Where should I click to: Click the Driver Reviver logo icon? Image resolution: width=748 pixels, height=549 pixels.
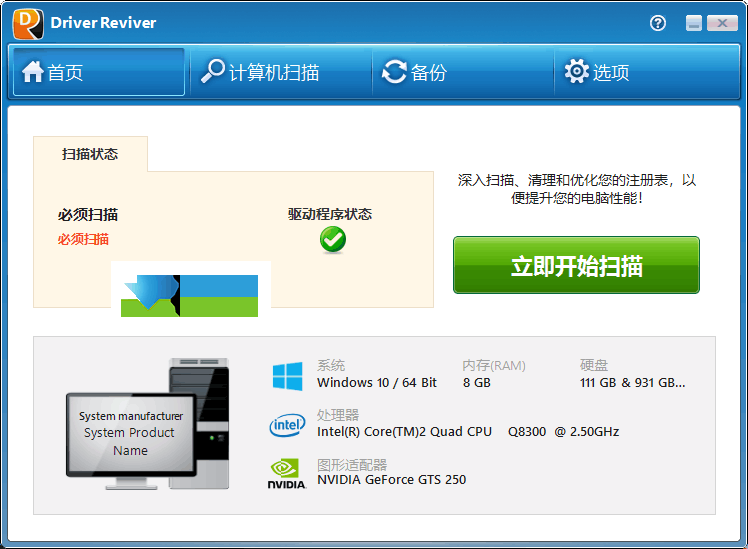click(28, 24)
